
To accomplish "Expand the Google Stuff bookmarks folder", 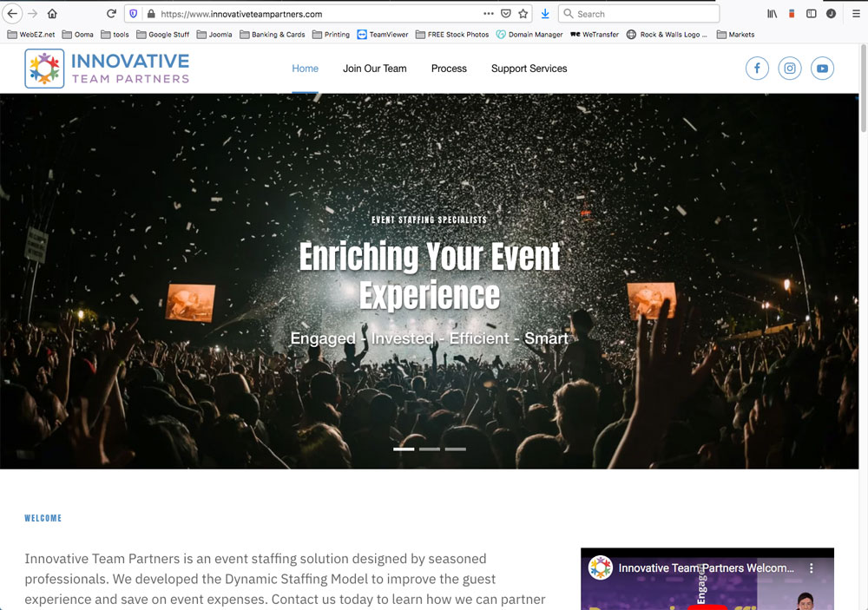I will pyautogui.click(x=162, y=35).
